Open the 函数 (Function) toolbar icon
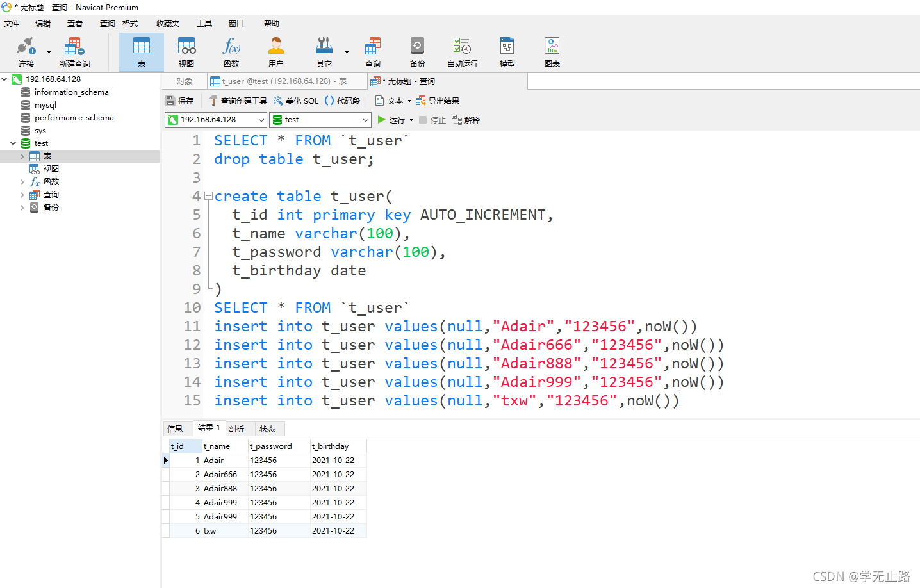This screenshot has height=588, width=920. (x=231, y=52)
